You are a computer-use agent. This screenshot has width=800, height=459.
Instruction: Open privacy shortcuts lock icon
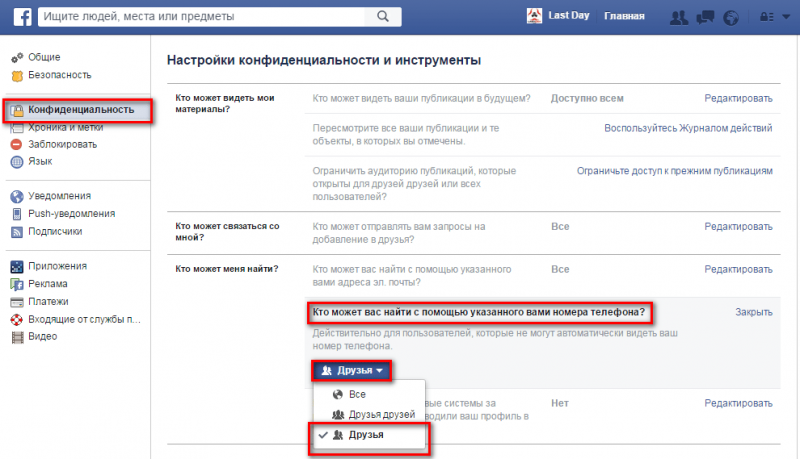[x=767, y=17]
